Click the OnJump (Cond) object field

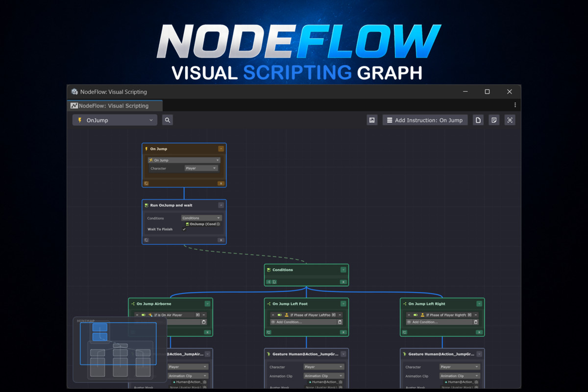202,224
